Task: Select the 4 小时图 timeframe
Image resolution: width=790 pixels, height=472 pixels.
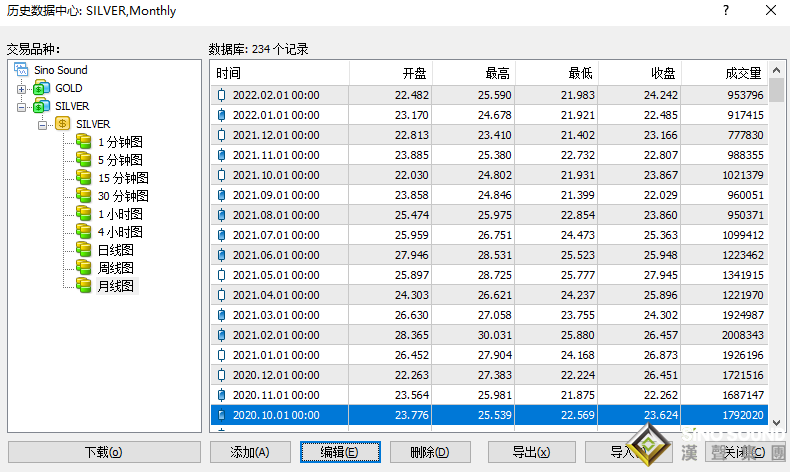Action: (x=120, y=232)
